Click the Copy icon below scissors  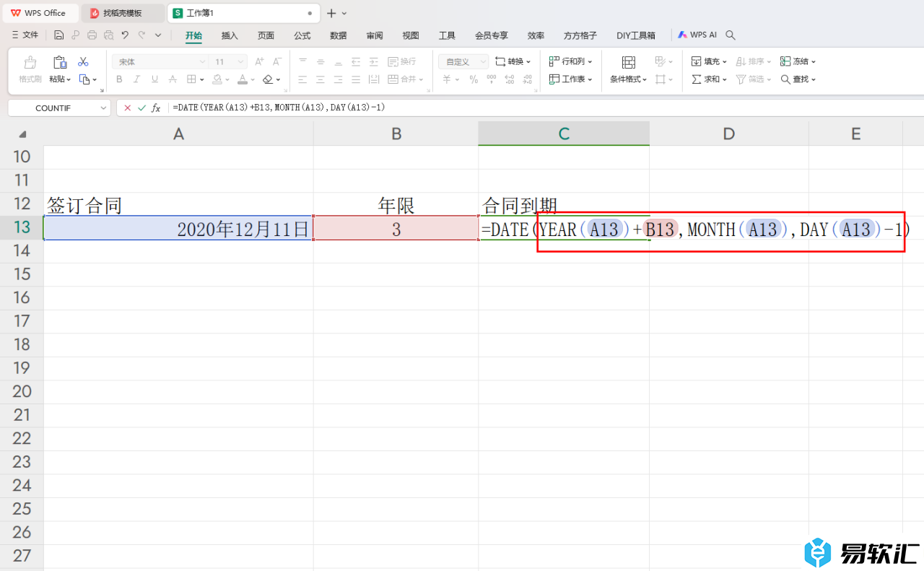pyautogui.click(x=84, y=79)
